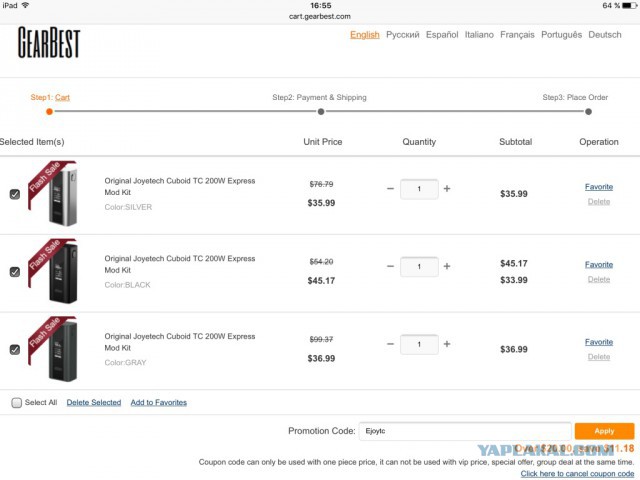Open the Color:BLACK product title
Screen dimensions: 640x480
180,264
